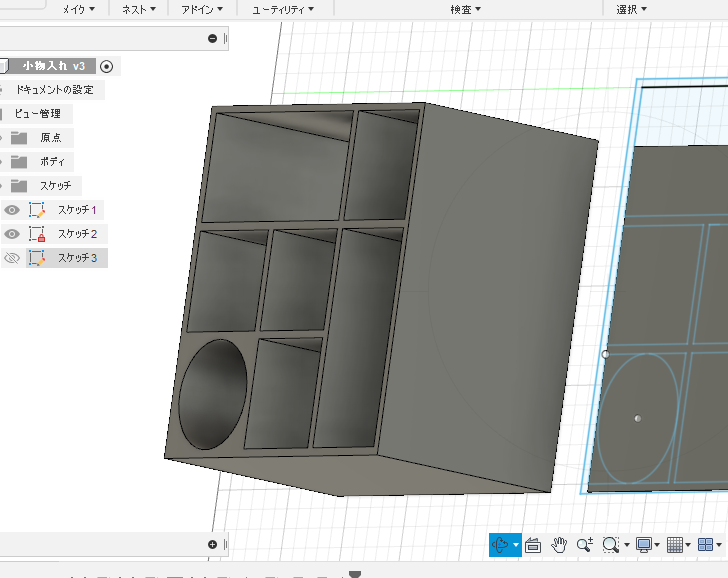Click the Grid and Snaps icon

click(x=675, y=545)
